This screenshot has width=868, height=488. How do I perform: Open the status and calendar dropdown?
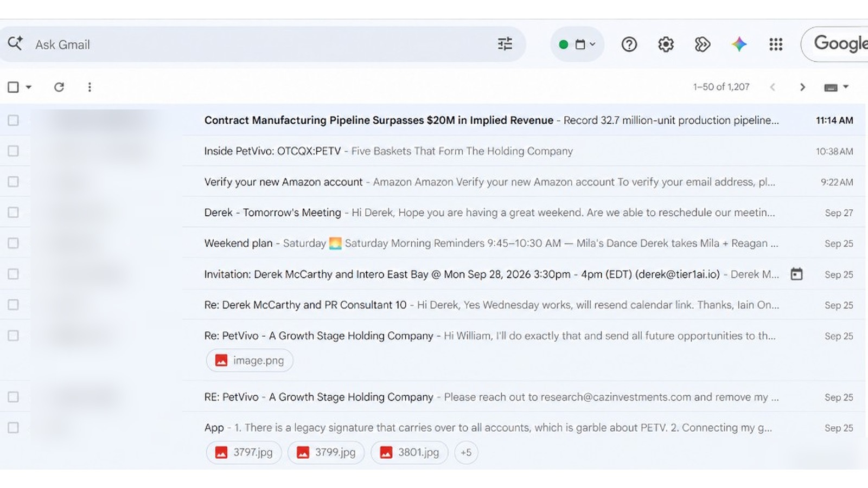coord(577,44)
